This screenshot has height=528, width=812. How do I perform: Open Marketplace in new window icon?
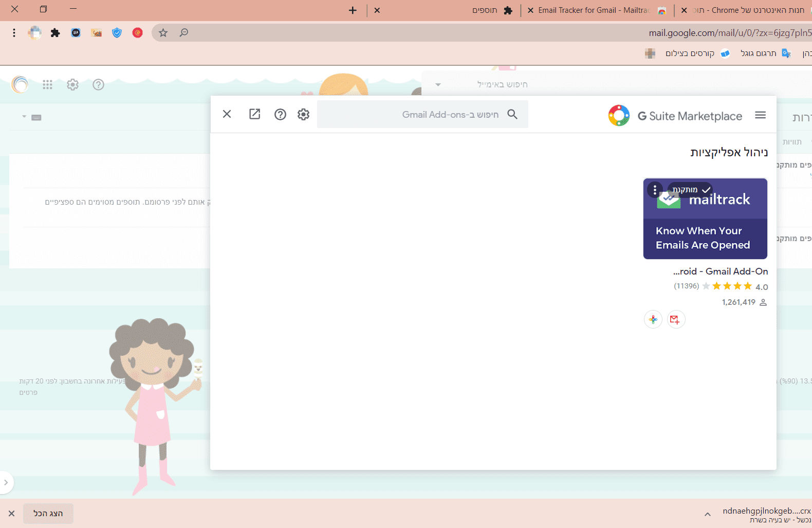point(254,114)
